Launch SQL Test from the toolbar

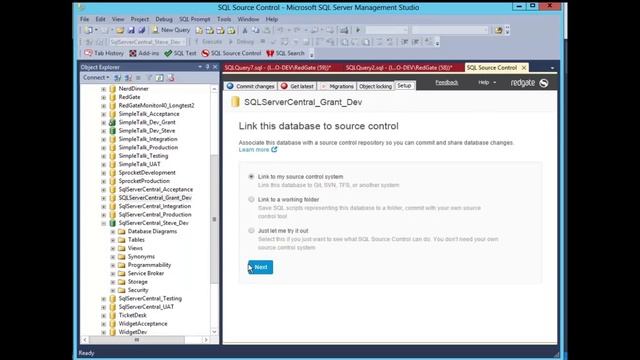pos(180,53)
